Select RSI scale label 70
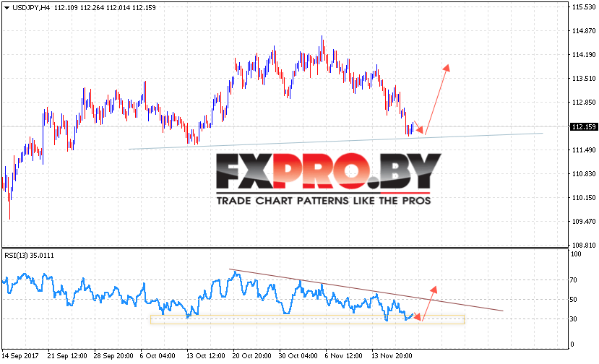This screenshot has width=599, height=364. [573, 280]
